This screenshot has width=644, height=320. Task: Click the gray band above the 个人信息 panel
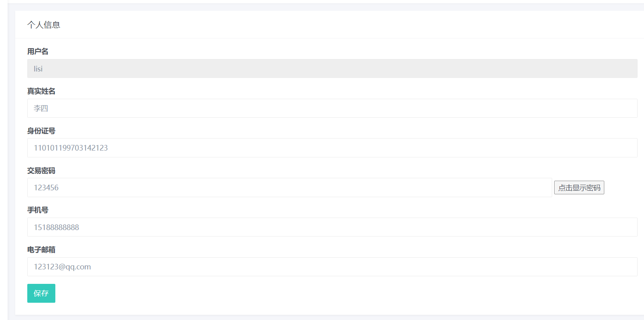tap(321, 7)
